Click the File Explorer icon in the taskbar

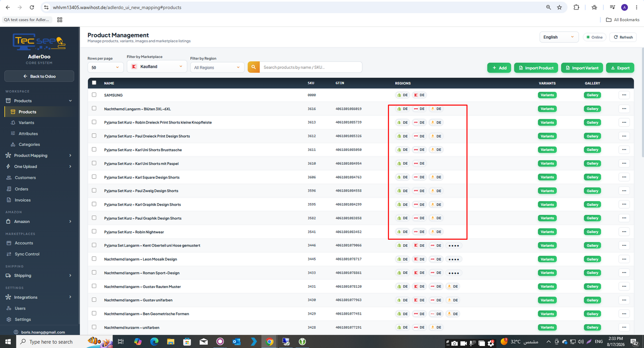click(x=171, y=342)
